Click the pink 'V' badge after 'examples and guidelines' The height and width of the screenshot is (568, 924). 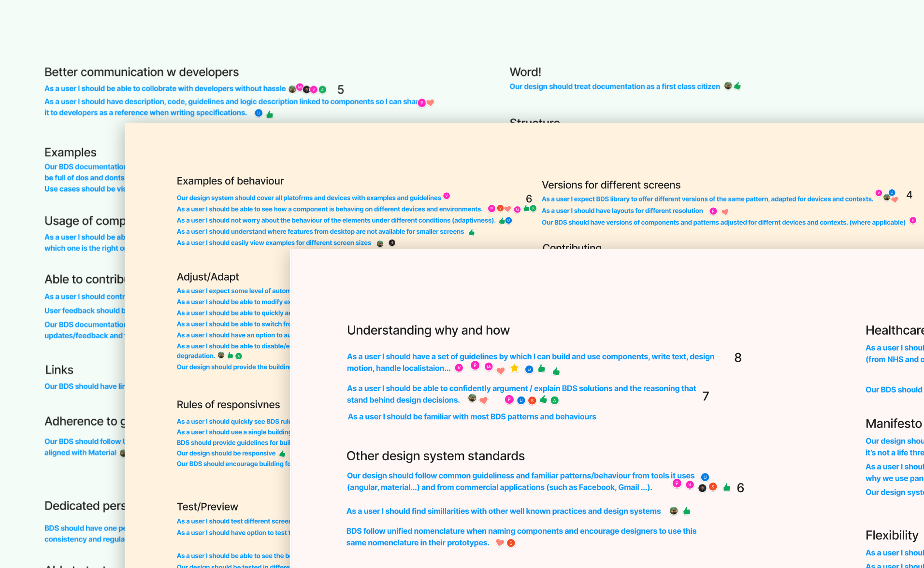[447, 196]
